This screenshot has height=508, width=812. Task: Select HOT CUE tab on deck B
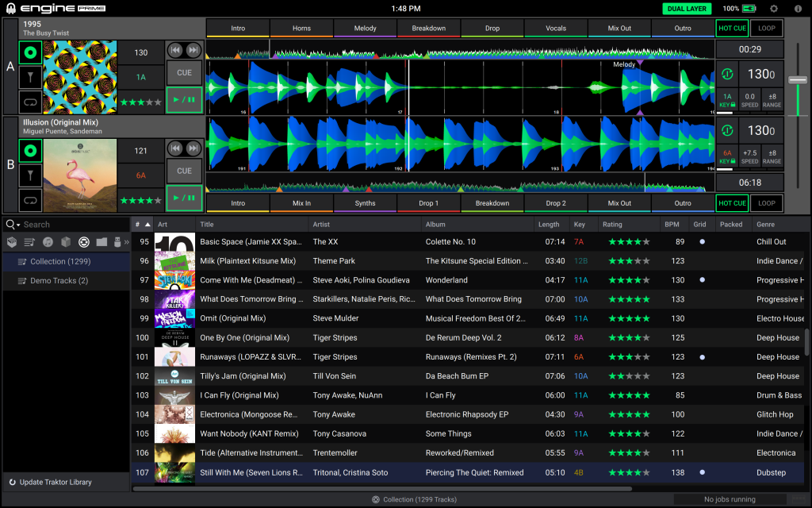732,203
